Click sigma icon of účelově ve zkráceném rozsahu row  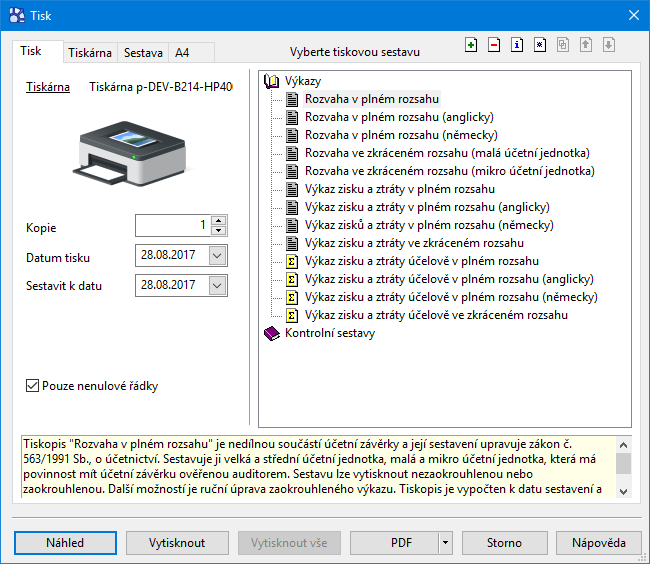(x=292, y=315)
